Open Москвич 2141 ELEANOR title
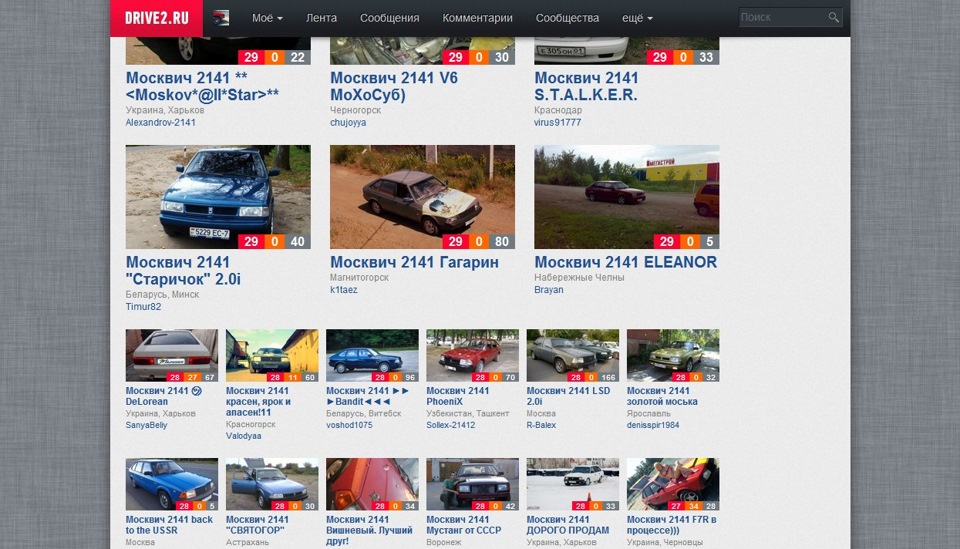 (x=626, y=262)
